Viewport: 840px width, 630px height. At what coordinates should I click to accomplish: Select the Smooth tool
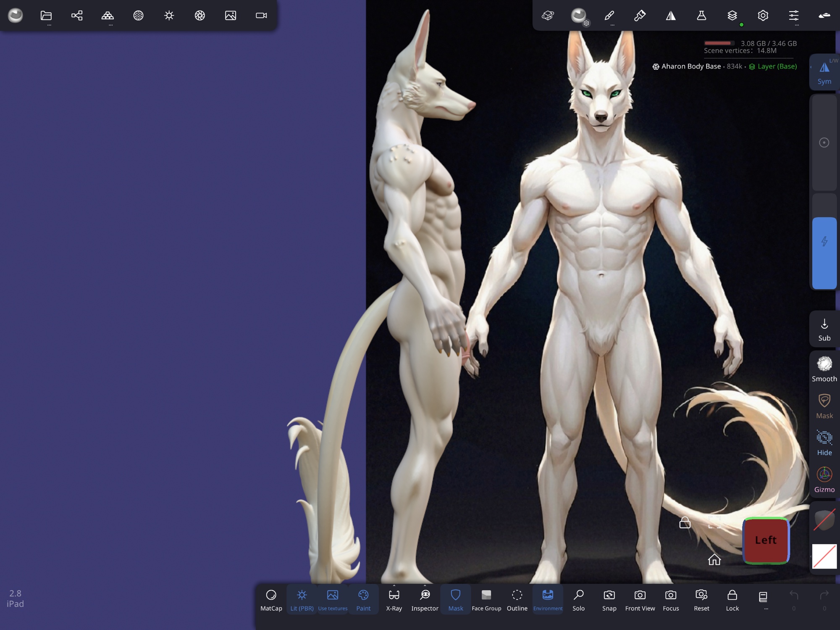(824, 369)
